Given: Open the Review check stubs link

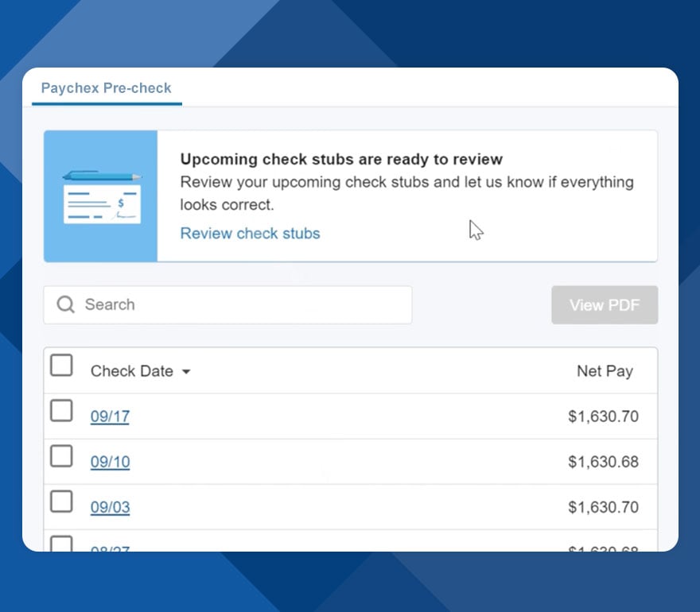Looking at the screenshot, I should coord(250,233).
